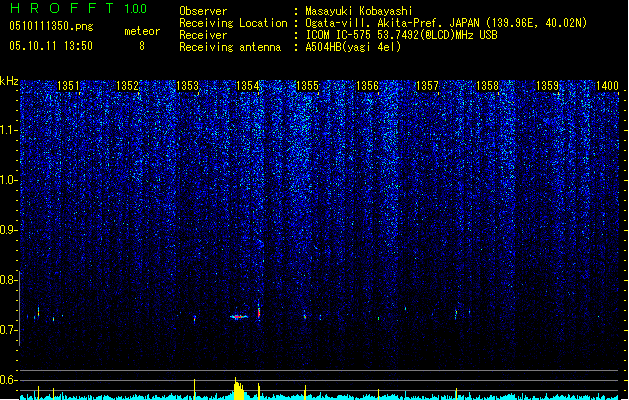
Task: Click the 'Receiving Location' field label
Action: tap(233, 23)
